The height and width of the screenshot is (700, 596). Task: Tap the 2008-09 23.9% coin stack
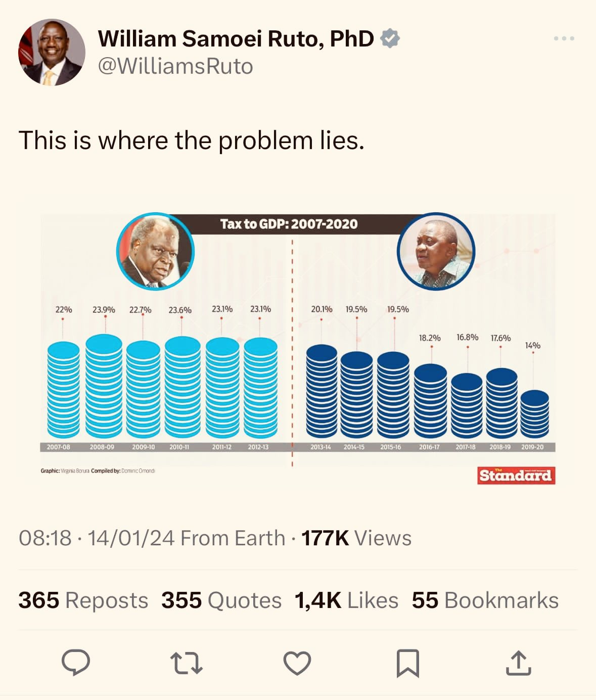[x=104, y=386]
